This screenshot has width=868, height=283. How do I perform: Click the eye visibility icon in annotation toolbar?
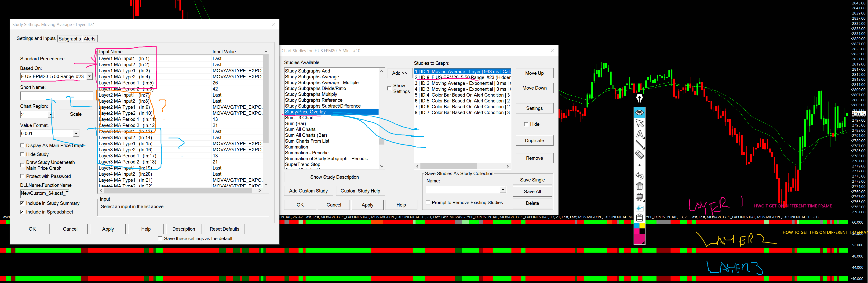click(x=639, y=112)
